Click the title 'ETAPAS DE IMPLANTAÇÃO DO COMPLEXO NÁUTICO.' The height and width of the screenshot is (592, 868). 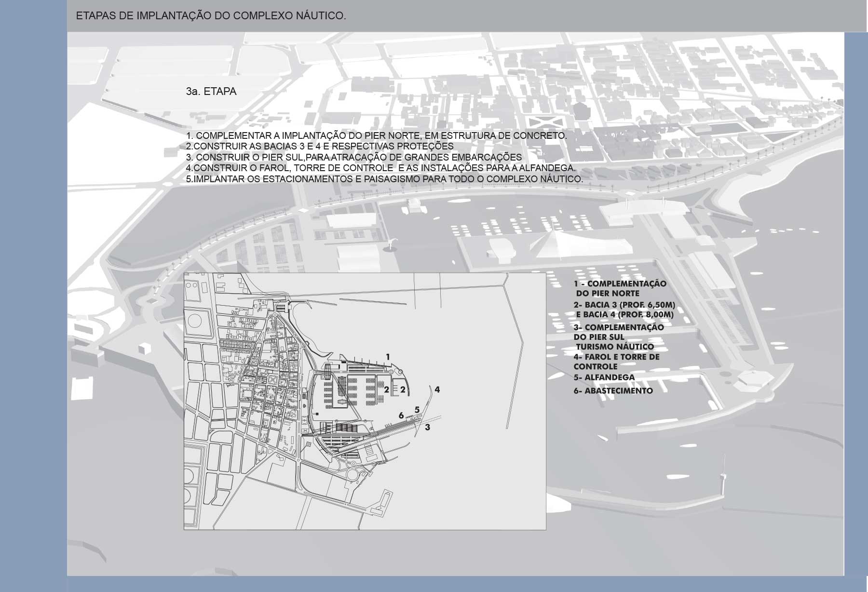point(211,15)
